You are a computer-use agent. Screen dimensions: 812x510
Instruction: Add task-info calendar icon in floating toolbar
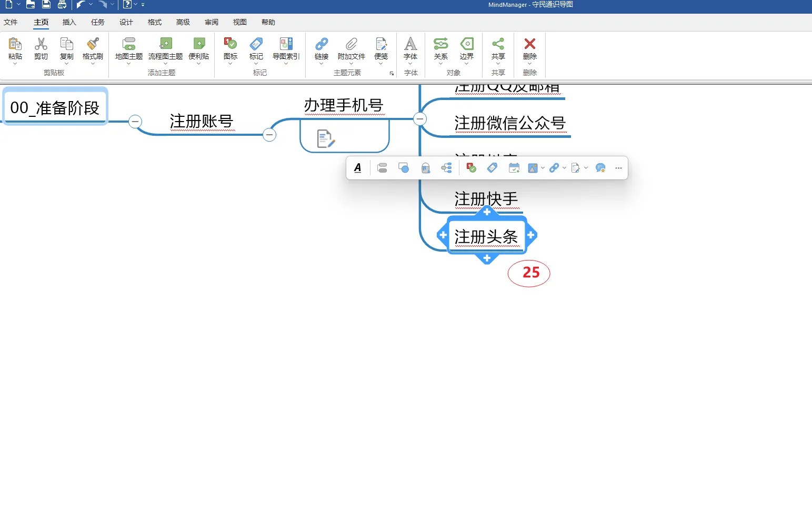click(x=514, y=168)
